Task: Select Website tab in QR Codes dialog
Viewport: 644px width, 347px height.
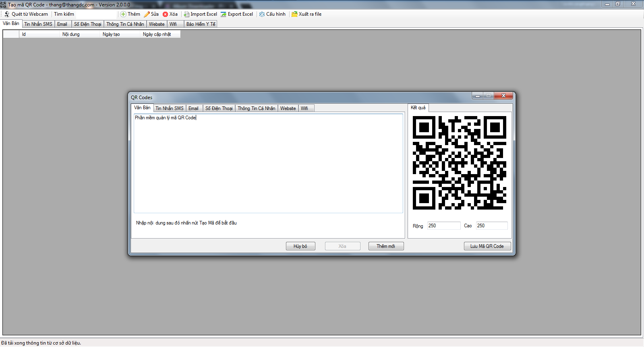Action: click(x=288, y=108)
